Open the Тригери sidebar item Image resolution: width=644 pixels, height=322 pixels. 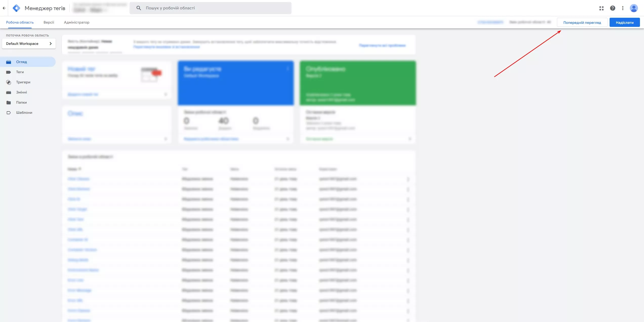(28, 82)
